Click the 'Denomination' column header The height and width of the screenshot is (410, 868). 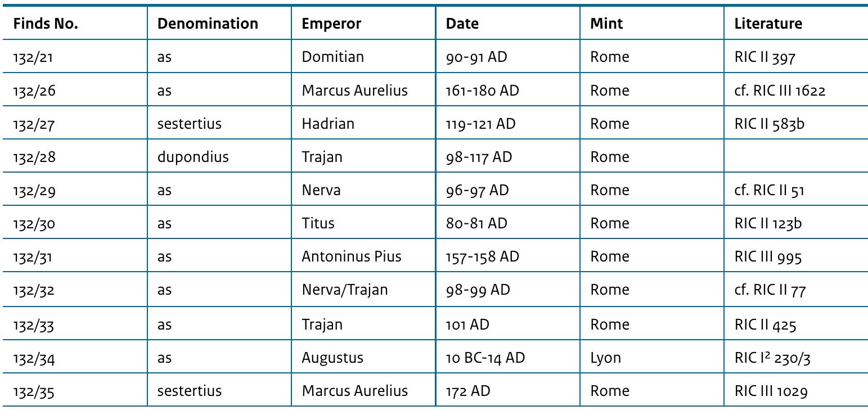[x=208, y=24]
